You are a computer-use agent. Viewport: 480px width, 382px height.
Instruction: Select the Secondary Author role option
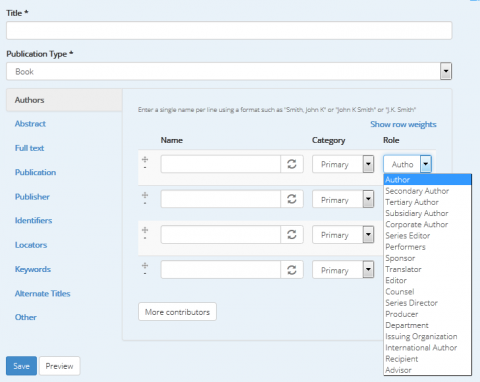[x=427, y=191]
